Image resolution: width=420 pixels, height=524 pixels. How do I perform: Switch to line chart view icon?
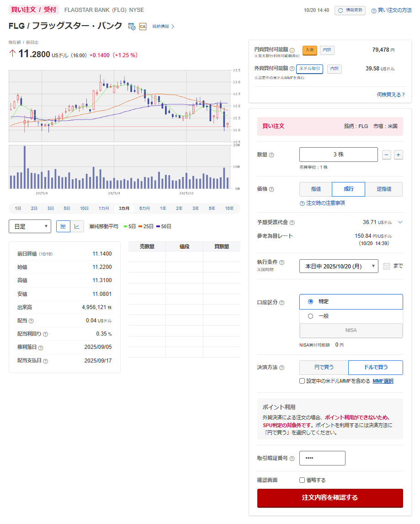click(x=77, y=226)
